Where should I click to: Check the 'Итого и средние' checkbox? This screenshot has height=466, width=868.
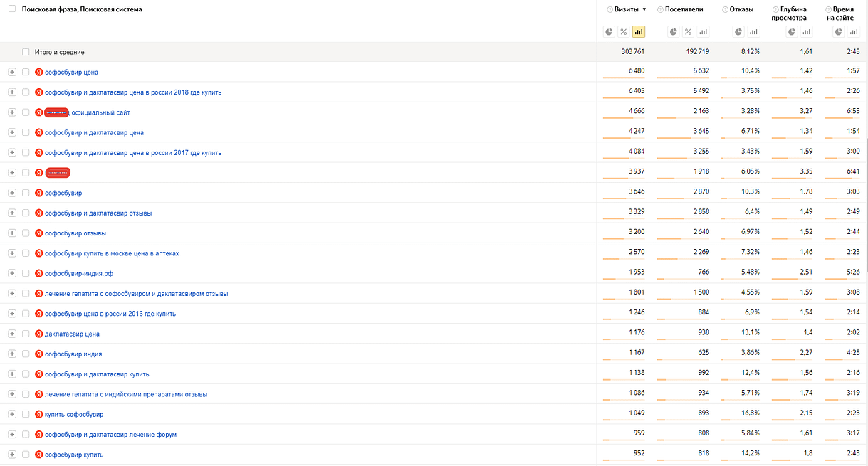point(26,52)
